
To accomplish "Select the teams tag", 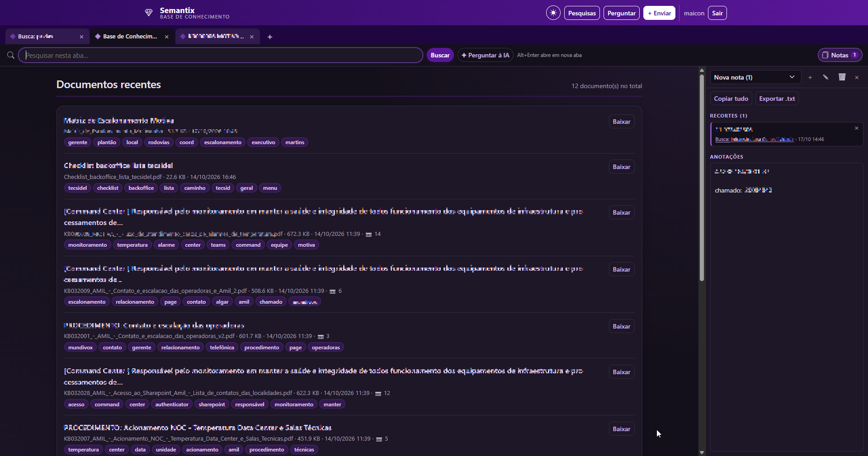I will click(x=218, y=245).
